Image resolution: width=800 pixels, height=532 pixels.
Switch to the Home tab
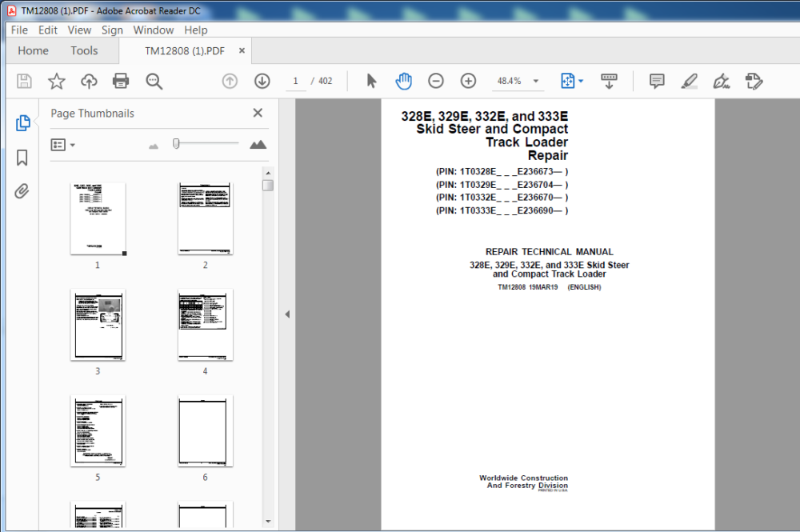tap(33, 50)
